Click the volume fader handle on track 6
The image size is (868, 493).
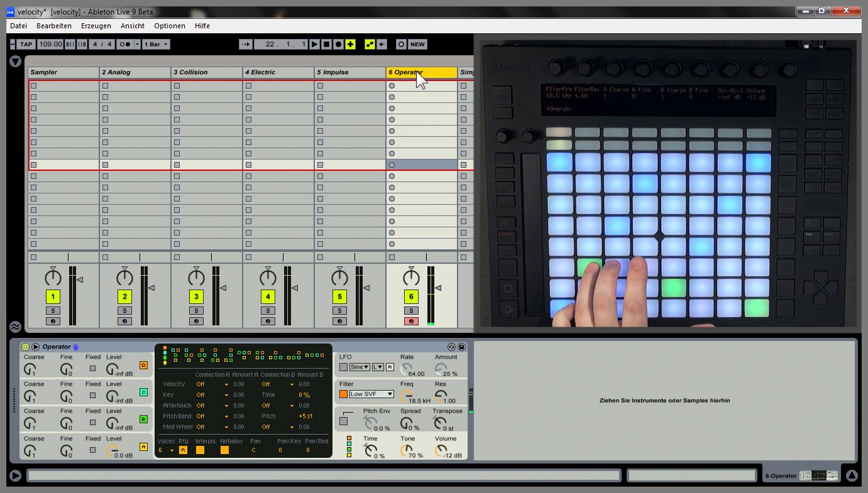coord(438,288)
